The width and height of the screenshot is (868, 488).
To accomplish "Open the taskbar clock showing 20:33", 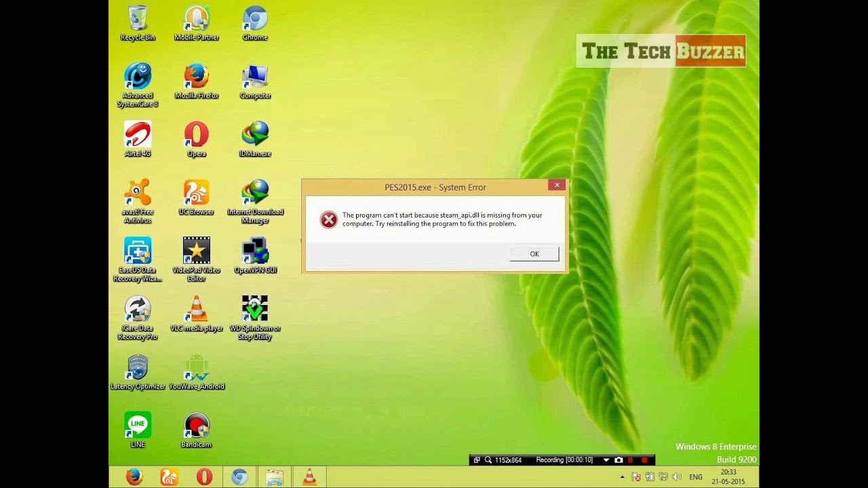I will click(x=728, y=477).
